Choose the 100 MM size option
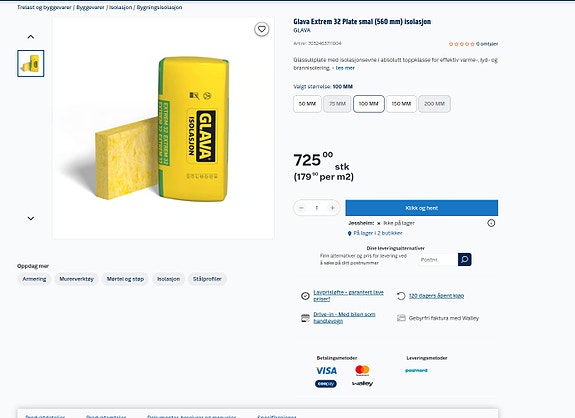575x418 pixels. click(369, 104)
